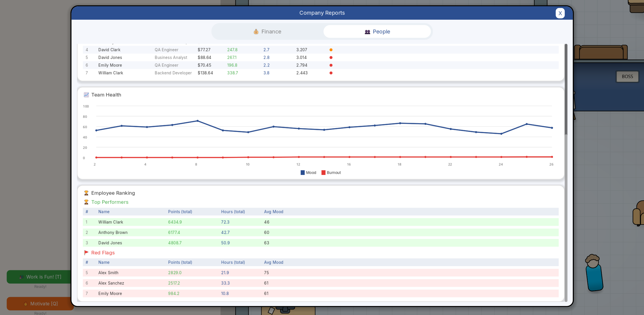
Task: Click the money bag icon on Finance tab
Action: [x=256, y=32]
